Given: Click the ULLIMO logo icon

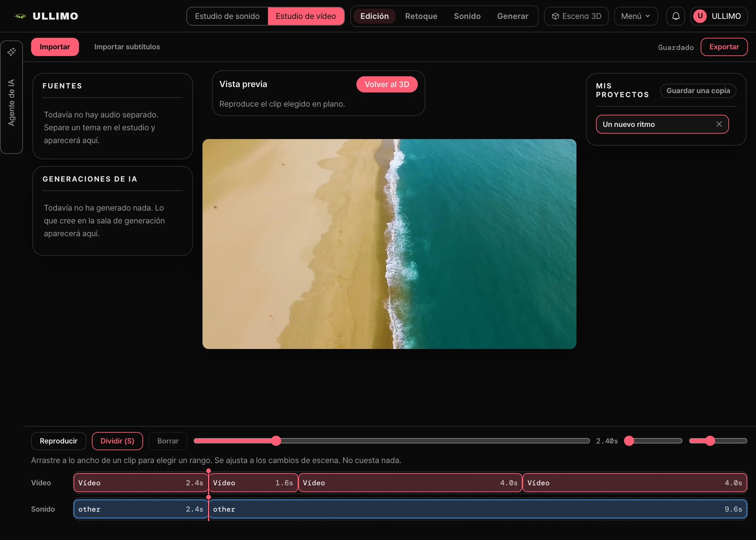Looking at the screenshot, I should [20, 16].
